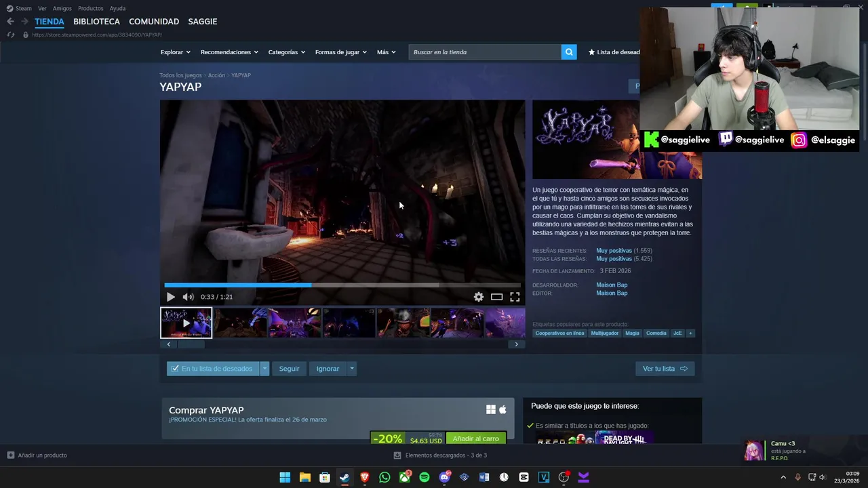The image size is (868, 488).
Task: Reload the store page
Action: pyautogui.click(x=10, y=35)
